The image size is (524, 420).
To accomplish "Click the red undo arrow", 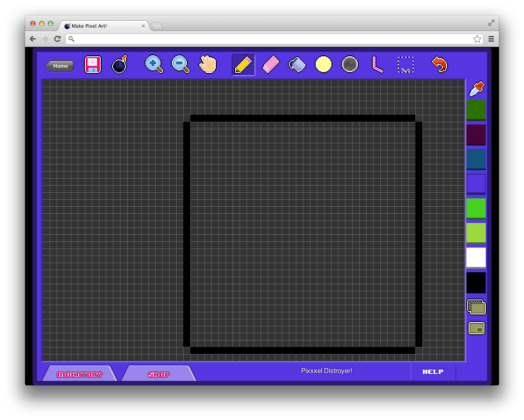I will click(x=440, y=65).
